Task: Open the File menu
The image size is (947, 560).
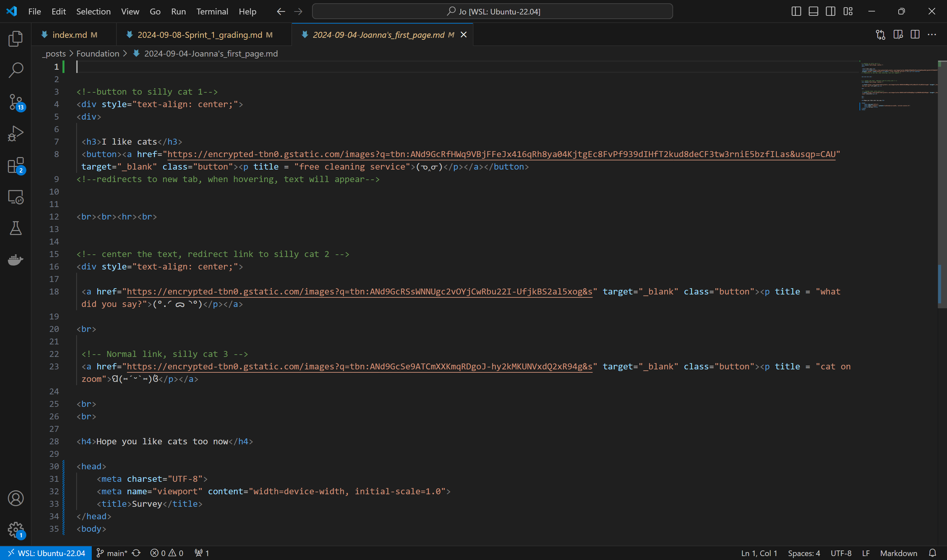Action: (35, 11)
